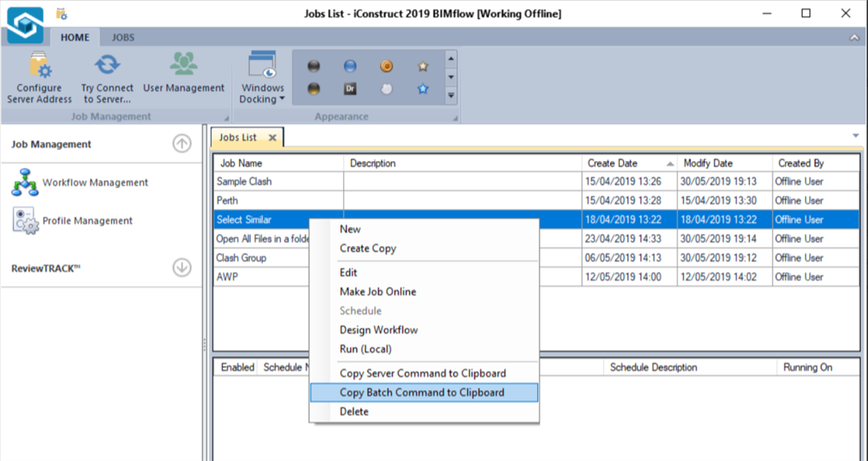This screenshot has width=868, height=461.
Task: Click the 30/05/2019 19:13 modify date cell
Action: [724, 181]
